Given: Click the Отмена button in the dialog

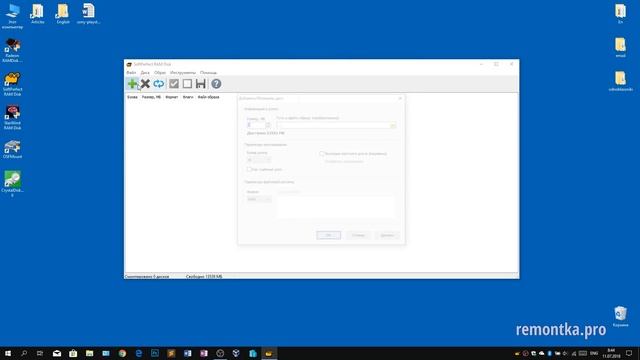Looking at the screenshot, I should point(358,235).
